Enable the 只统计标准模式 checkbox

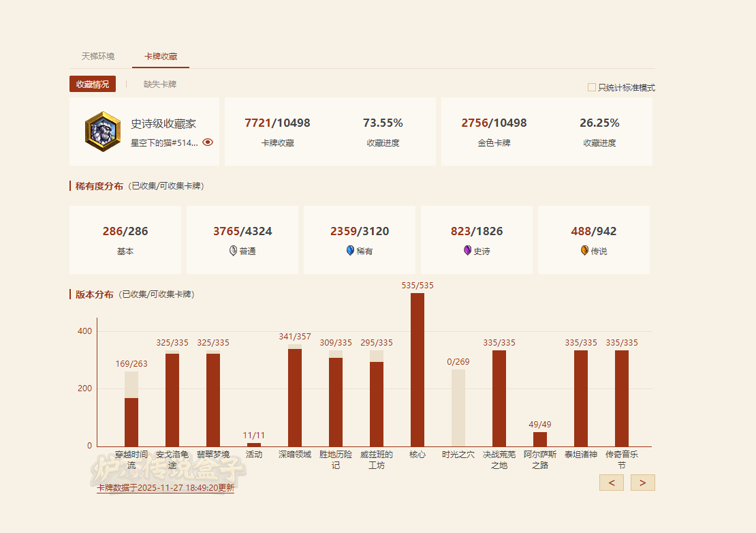(591, 87)
